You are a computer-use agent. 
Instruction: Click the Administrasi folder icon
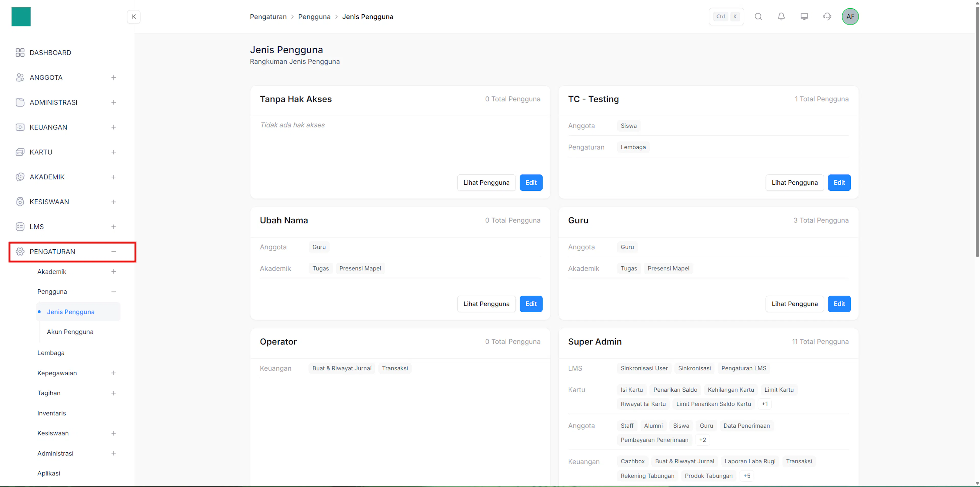click(x=20, y=102)
